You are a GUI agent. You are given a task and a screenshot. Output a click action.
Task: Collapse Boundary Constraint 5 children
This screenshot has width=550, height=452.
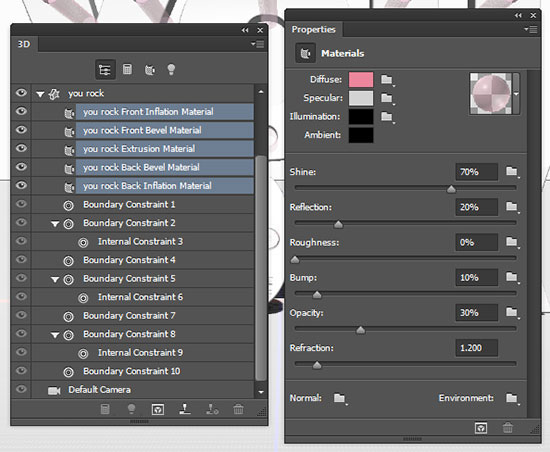click(x=55, y=279)
